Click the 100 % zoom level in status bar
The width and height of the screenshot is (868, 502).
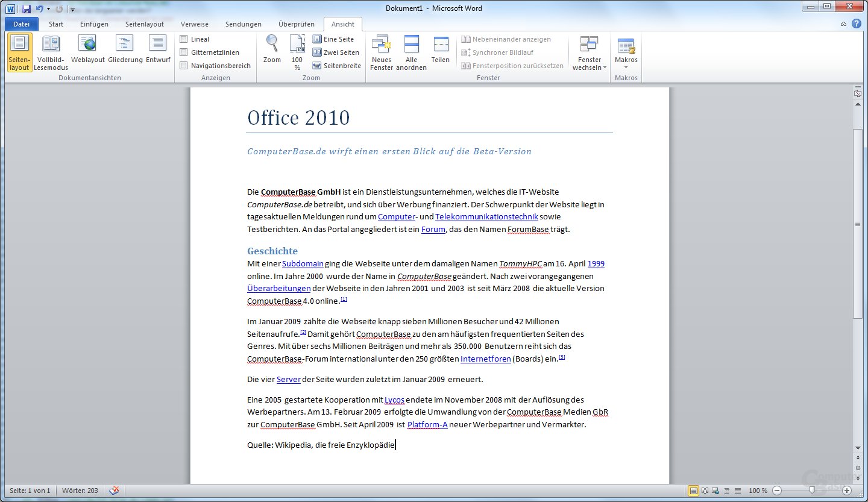758,491
